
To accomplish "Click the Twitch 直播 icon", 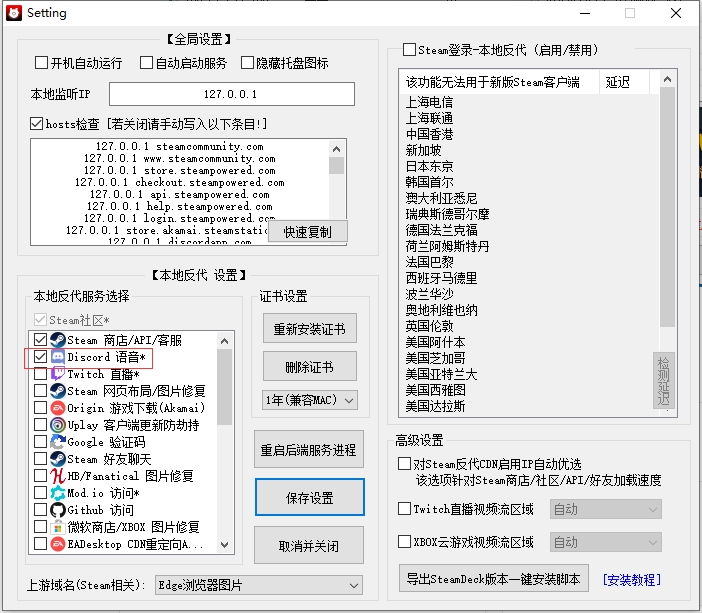I will click(58, 374).
